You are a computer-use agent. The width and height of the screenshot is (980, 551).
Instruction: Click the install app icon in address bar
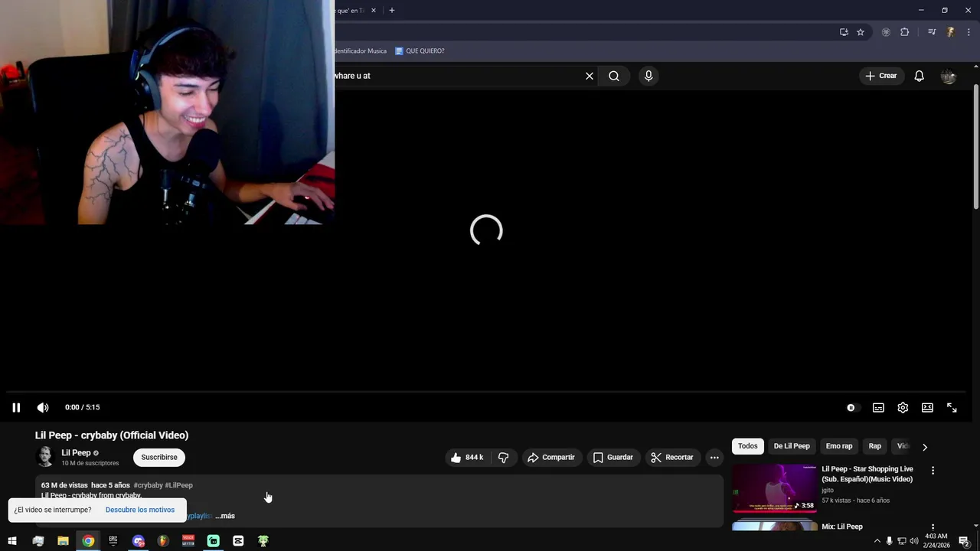click(x=844, y=32)
